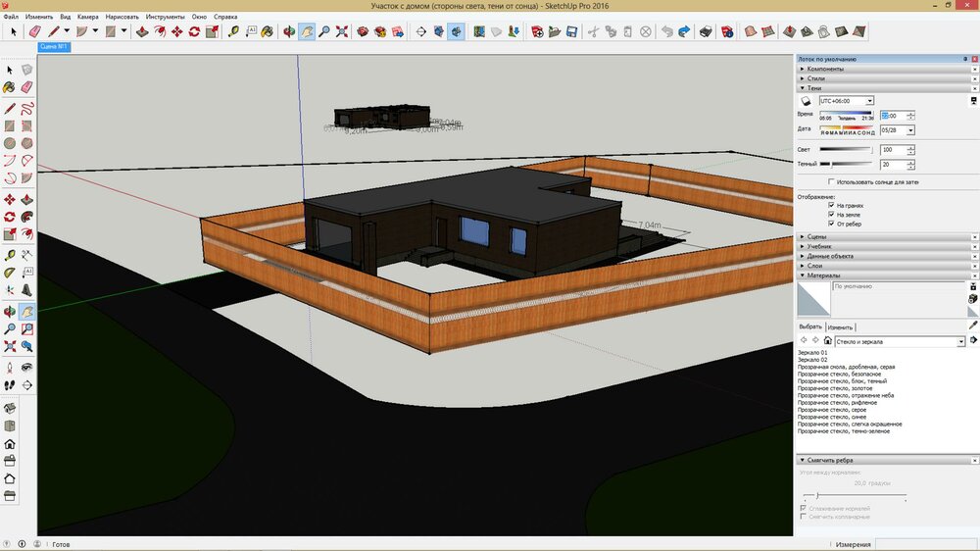The width and height of the screenshot is (980, 551).
Task: Toggle the 'От ребер' checkbox
Action: click(832, 223)
